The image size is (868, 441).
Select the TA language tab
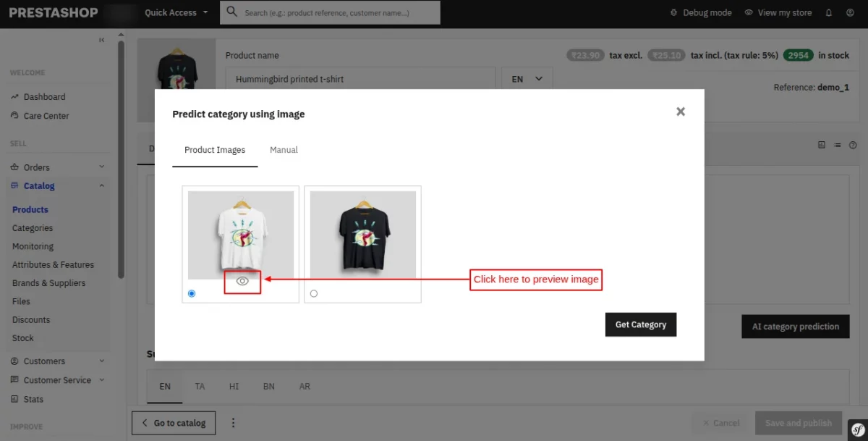(x=200, y=386)
